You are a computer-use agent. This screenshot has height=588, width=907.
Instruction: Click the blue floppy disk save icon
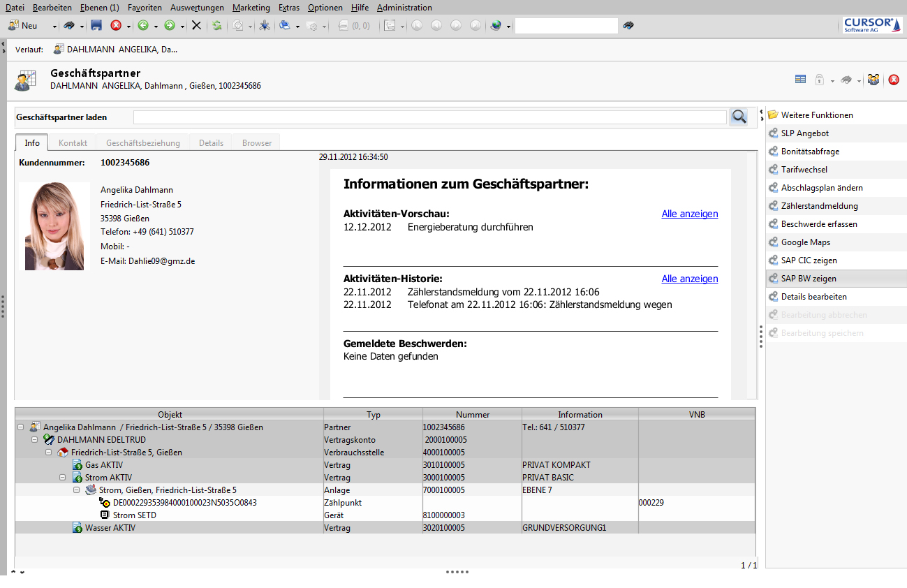tap(96, 26)
